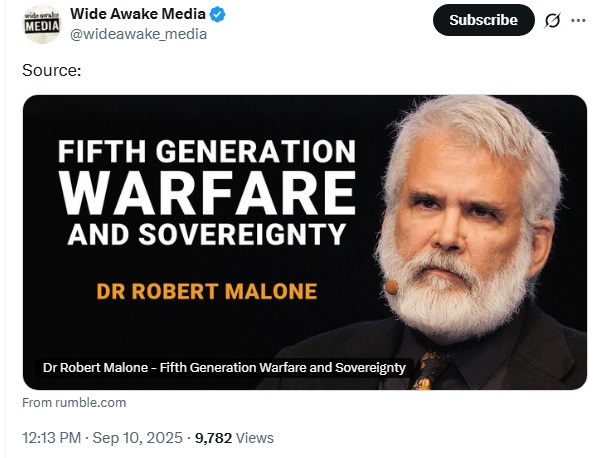The image size is (601, 458).
Task: Click the FIFTH GENERATION headline text
Action: coord(206,153)
